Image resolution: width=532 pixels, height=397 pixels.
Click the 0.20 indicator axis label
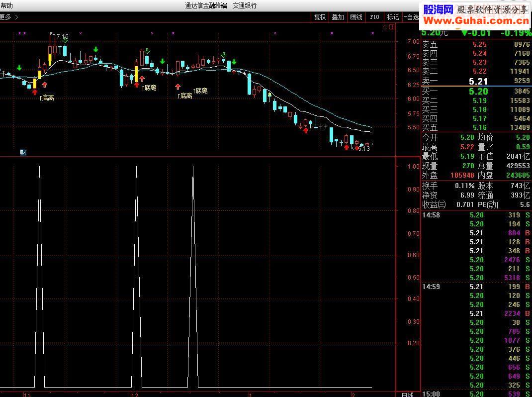pos(414,343)
